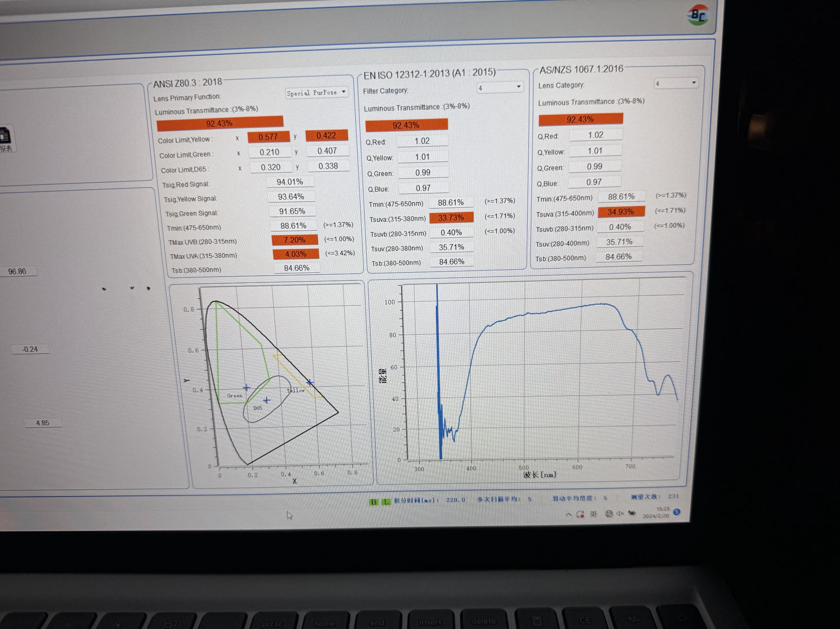Click Tsig Red Signal value 94.01%
840x629 pixels.
[x=290, y=182]
